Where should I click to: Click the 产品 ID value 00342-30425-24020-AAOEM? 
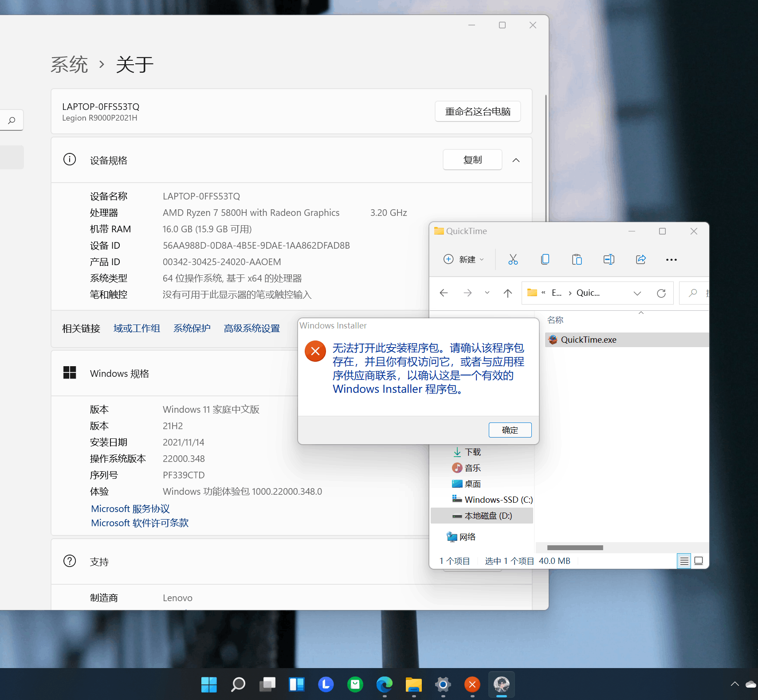pos(222,262)
